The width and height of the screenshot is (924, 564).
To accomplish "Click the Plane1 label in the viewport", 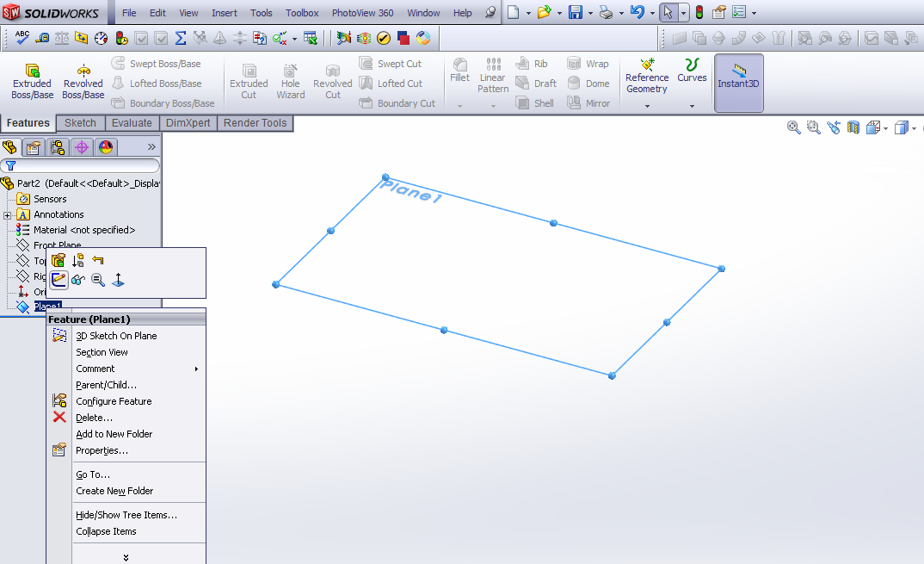I will click(410, 191).
